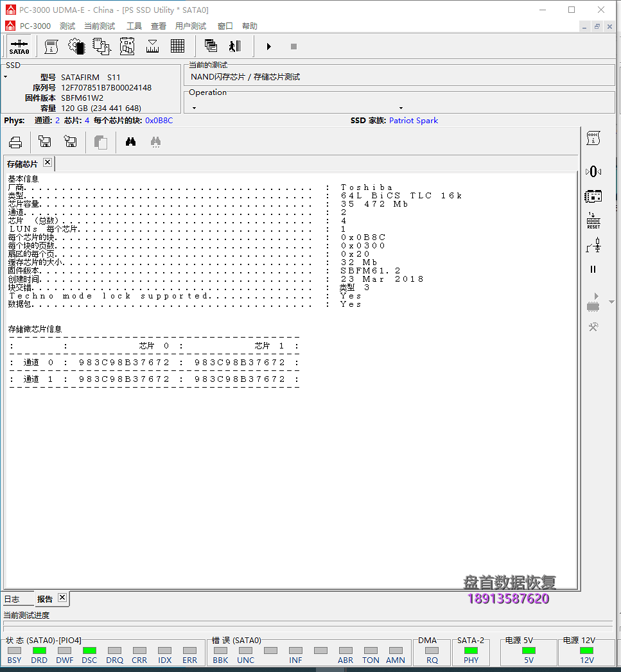621x672 pixels.
Task: Open the drive ID info scroll icon
Action: (51, 46)
